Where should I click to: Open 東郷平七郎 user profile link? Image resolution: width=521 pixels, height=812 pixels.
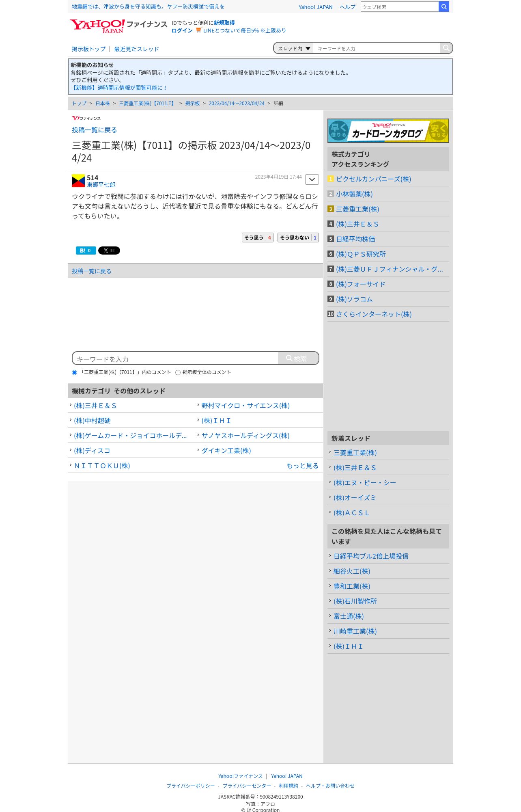coord(101,185)
